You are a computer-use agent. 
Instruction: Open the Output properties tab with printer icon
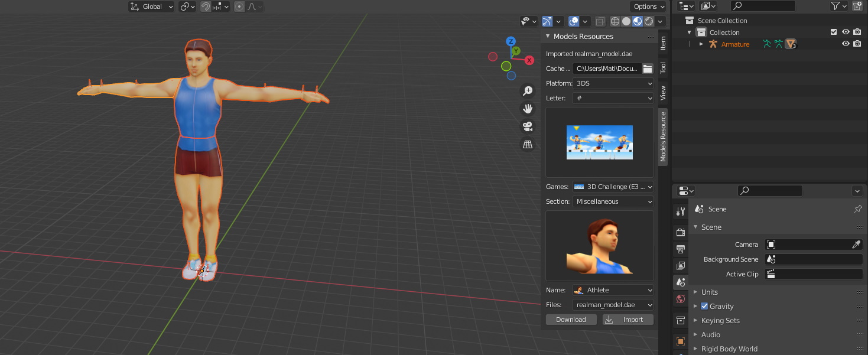coord(680,249)
